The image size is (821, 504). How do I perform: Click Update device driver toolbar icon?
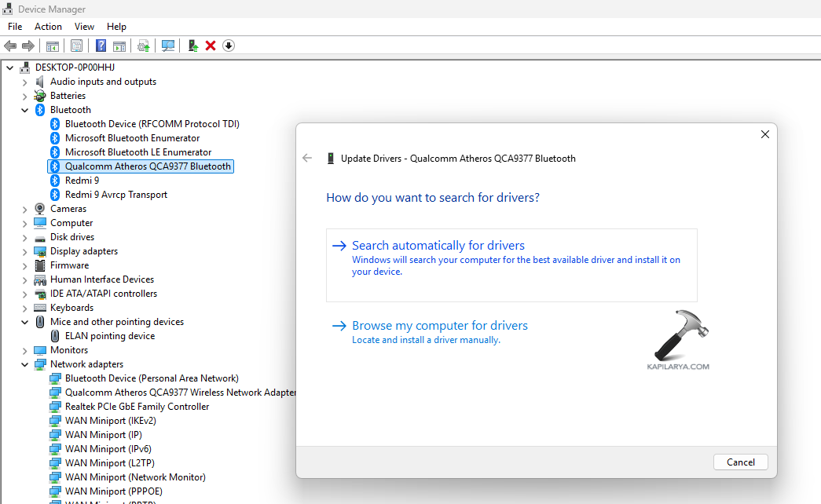pos(192,46)
